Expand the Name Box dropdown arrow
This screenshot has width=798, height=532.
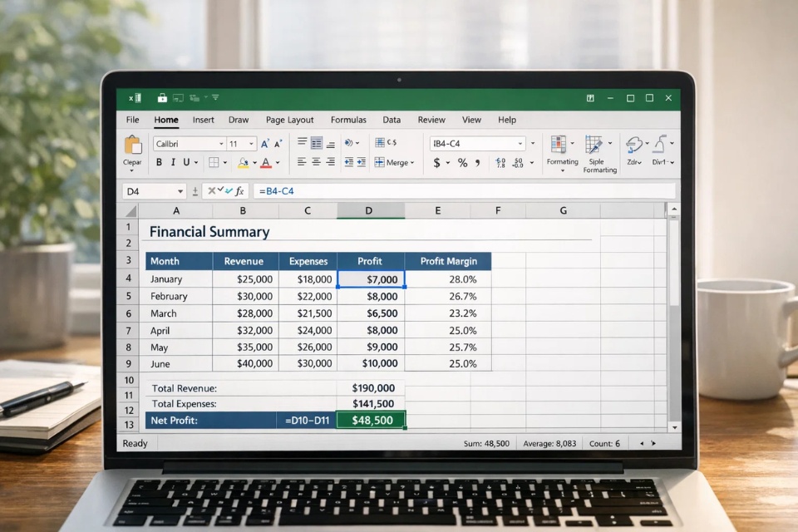click(x=181, y=191)
